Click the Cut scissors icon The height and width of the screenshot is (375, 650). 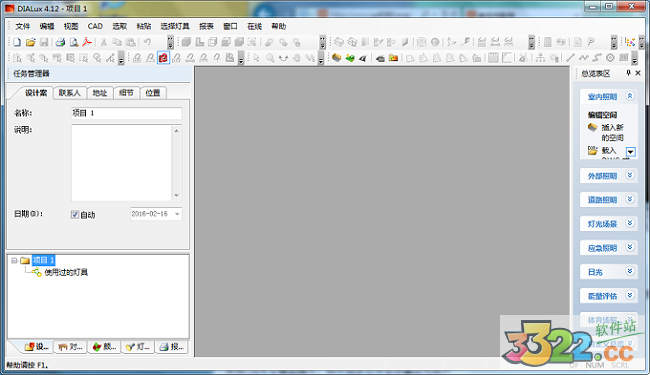(104, 42)
